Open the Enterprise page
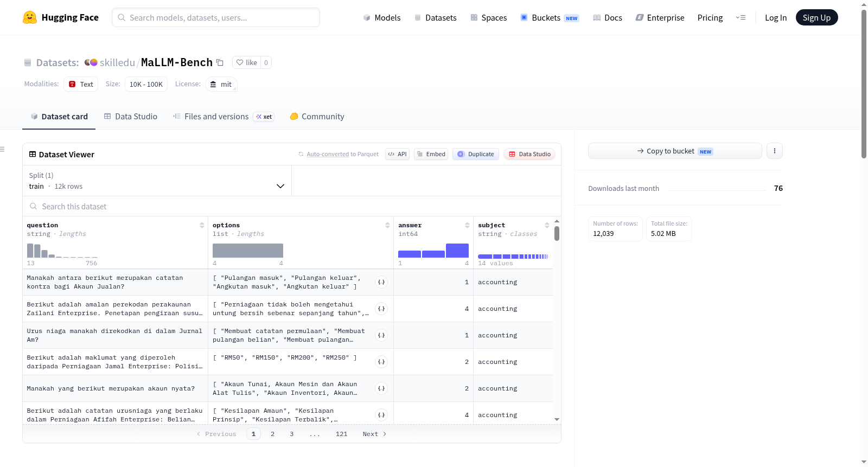The image size is (868, 467). (660, 18)
